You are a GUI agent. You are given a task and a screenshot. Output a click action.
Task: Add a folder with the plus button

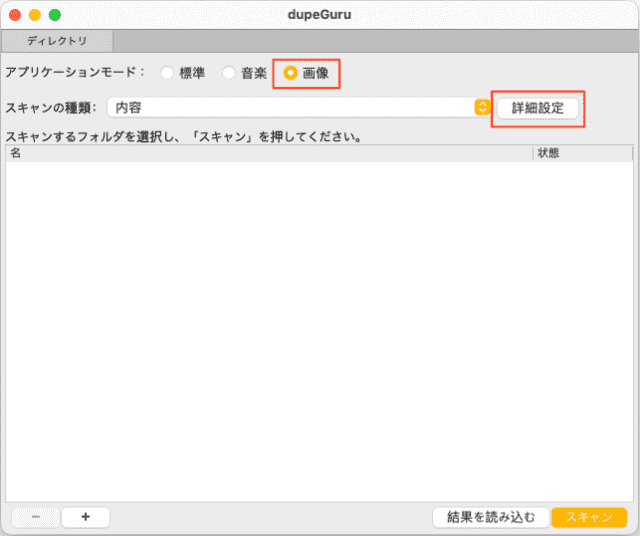click(x=85, y=517)
